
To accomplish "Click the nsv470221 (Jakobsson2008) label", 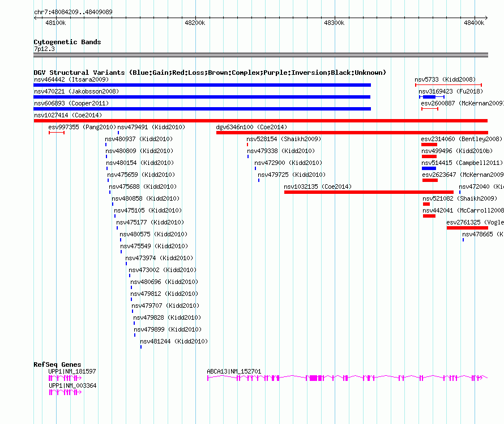I will coord(76,91).
